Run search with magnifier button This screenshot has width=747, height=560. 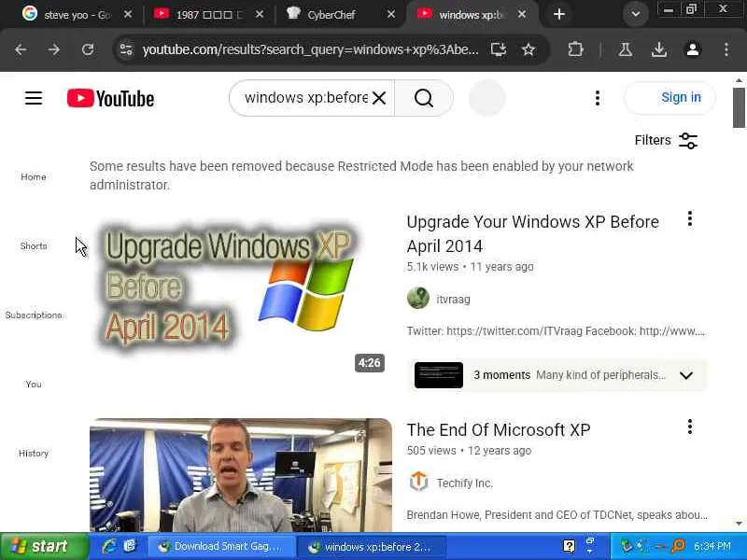(424, 98)
